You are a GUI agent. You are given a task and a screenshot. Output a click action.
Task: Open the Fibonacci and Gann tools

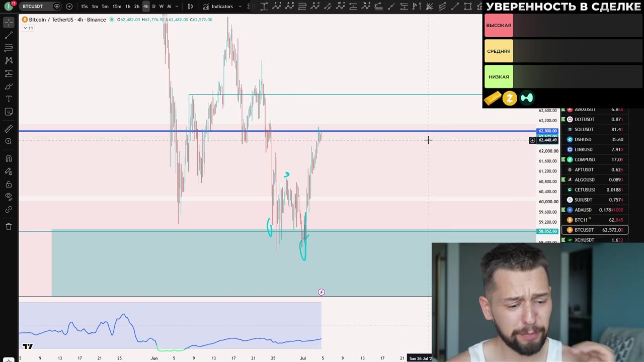[9, 48]
